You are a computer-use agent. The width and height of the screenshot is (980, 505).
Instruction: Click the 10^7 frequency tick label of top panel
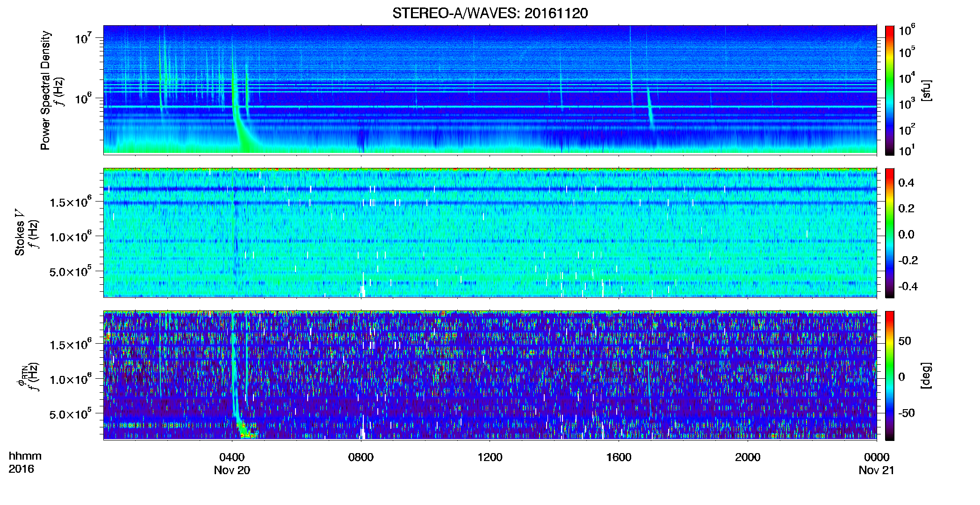click(x=83, y=38)
